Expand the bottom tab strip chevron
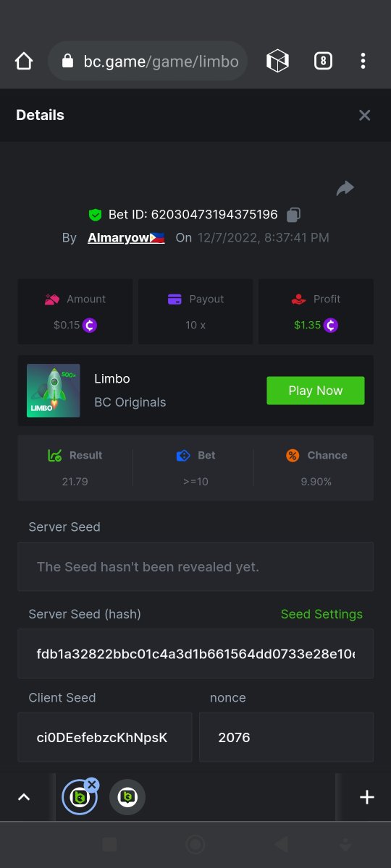Screen dimensions: 391x868 (x=24, y=797)
